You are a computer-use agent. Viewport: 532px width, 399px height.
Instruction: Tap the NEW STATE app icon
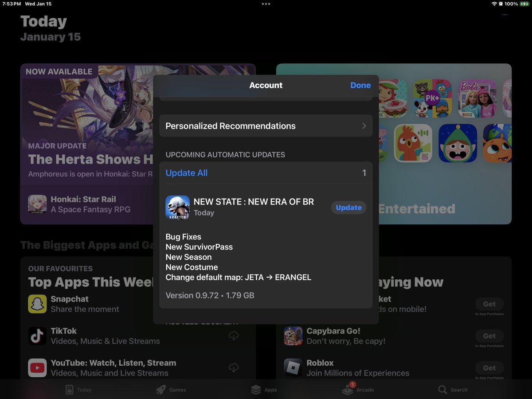[x=177, y=207]
